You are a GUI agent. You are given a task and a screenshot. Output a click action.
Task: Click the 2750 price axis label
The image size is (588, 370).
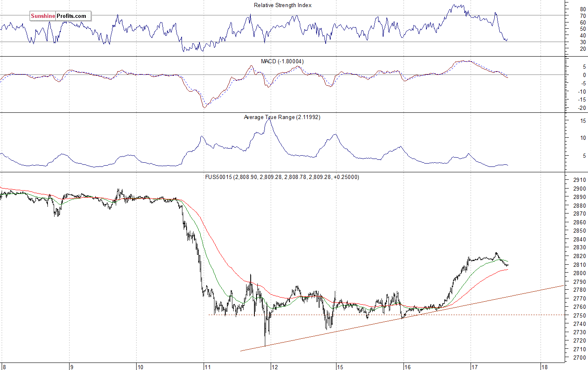pos(580,315)
